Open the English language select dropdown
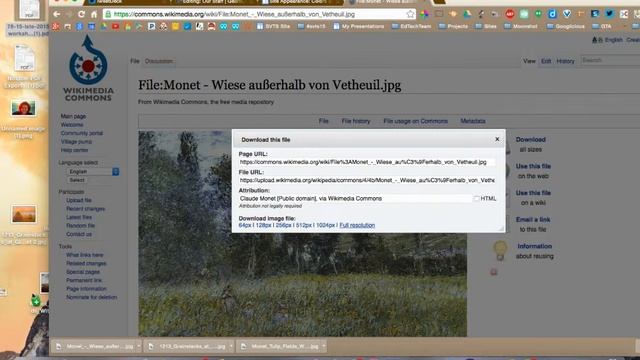 [93, 171]
